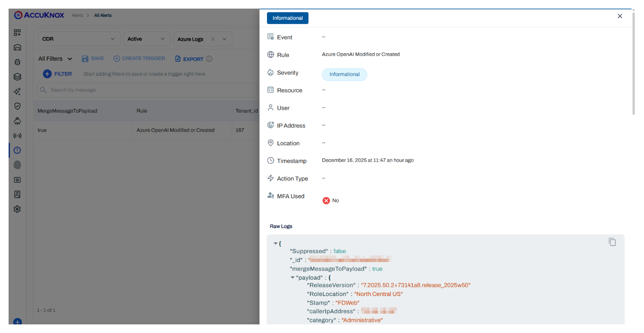Collapse the payload JSON node
This screenshot has width=644, height=333.
coord(293,277)
